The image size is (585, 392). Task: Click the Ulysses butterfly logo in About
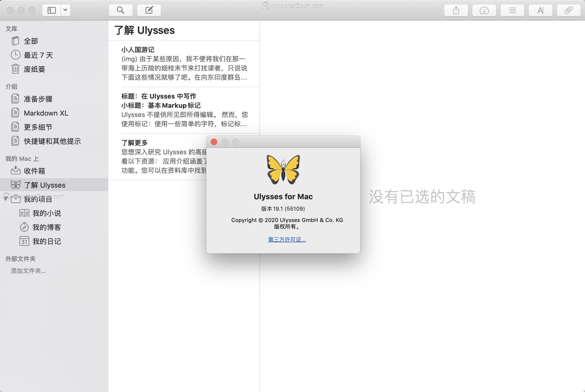click(283, 170)
